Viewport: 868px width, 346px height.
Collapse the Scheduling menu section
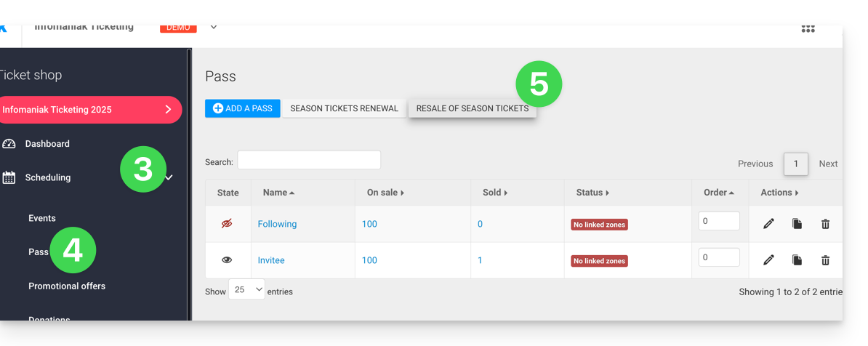(169, 177)
